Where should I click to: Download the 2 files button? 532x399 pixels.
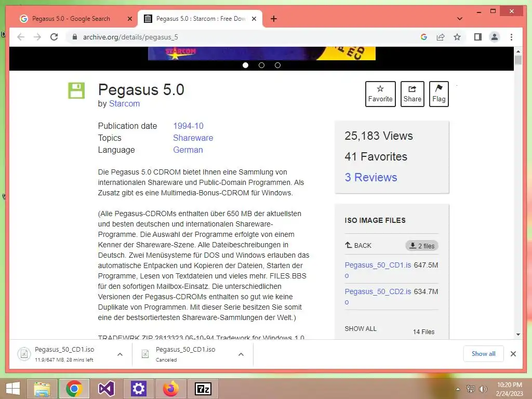coord(422,246)
